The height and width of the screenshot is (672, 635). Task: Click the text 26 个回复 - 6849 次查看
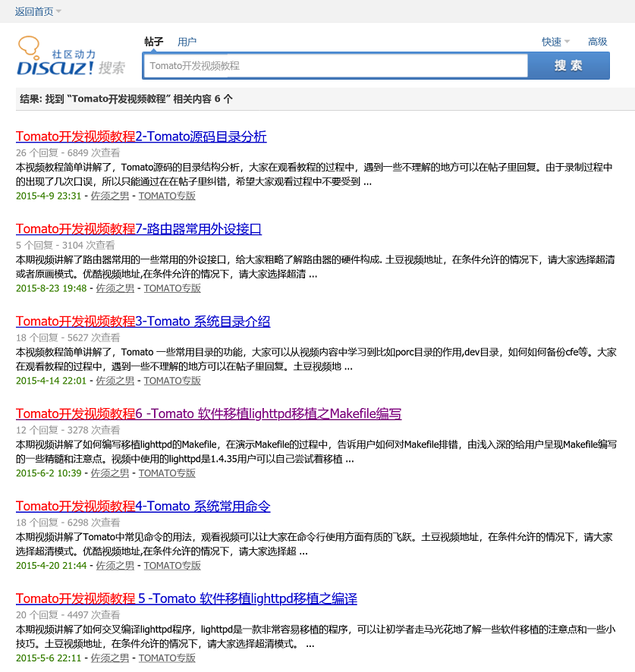click(x=68, y=153)
